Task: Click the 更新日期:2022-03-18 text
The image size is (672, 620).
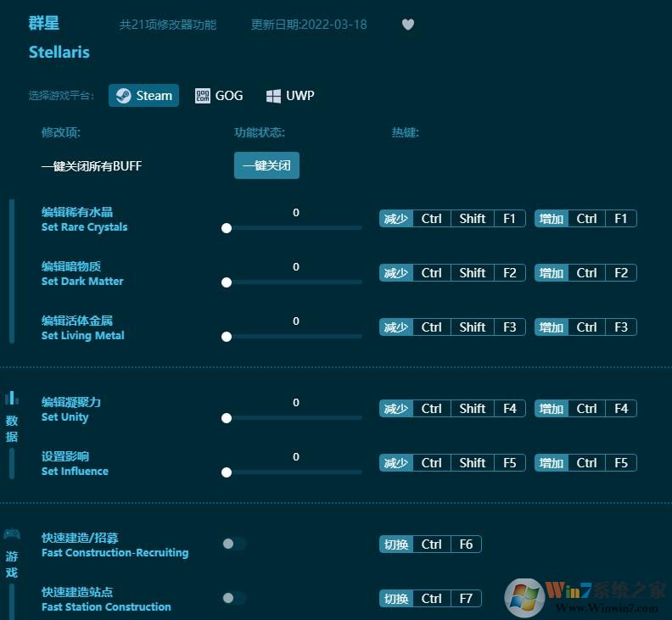Action: tap(309, 25)
